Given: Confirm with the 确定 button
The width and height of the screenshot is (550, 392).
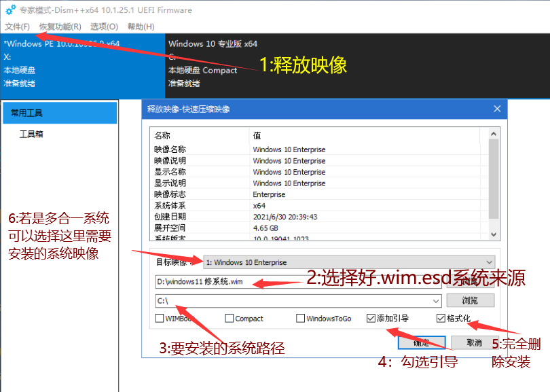Looking at the screenshot, I should 421,342.
